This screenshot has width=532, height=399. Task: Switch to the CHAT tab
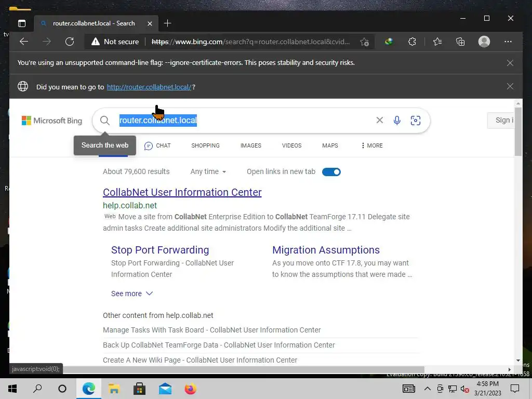click(157, 145)
